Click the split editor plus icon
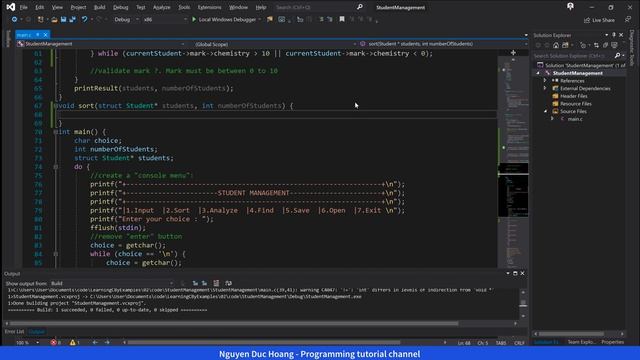 [513, 53]
